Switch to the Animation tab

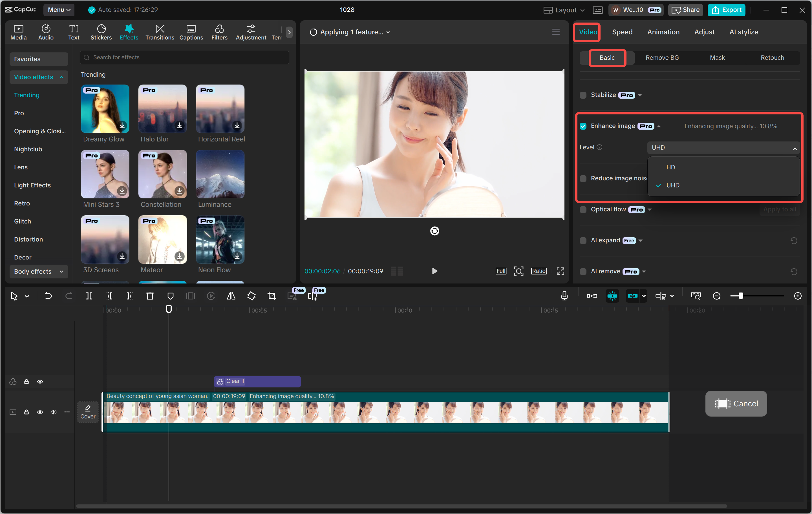[x=663, y=32]
